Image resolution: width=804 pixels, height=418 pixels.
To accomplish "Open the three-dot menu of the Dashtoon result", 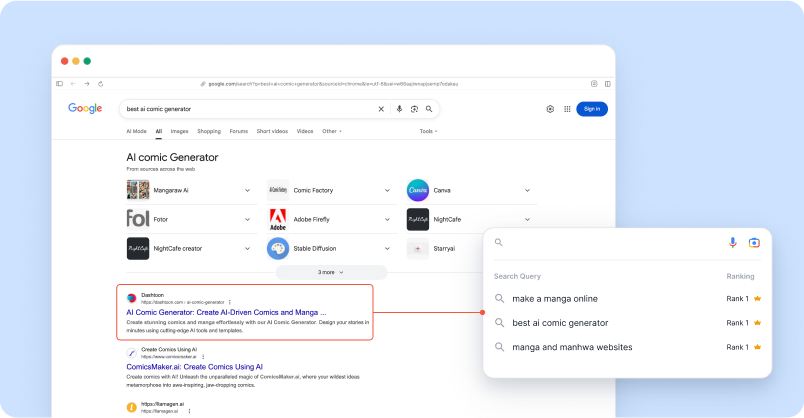I will pyautogui.click(x=230, y=302).
